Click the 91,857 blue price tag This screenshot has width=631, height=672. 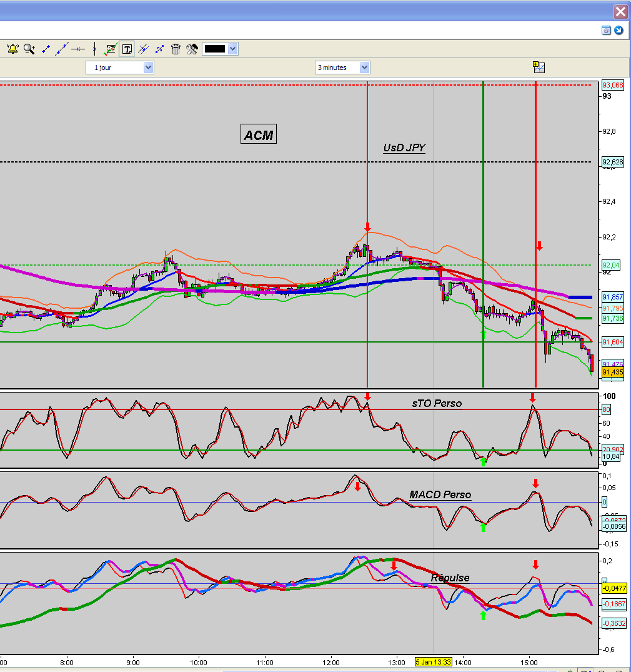(x=613, y=297)
